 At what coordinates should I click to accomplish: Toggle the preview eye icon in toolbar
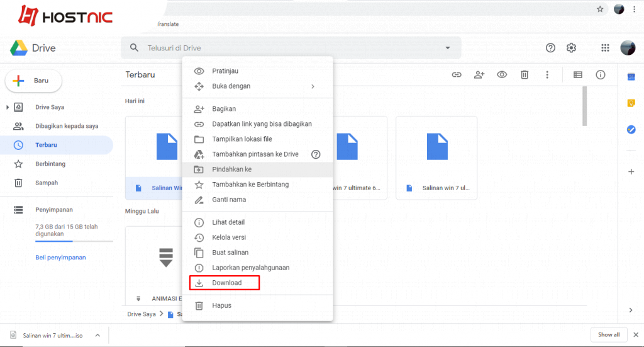click(x=502, y=75)
